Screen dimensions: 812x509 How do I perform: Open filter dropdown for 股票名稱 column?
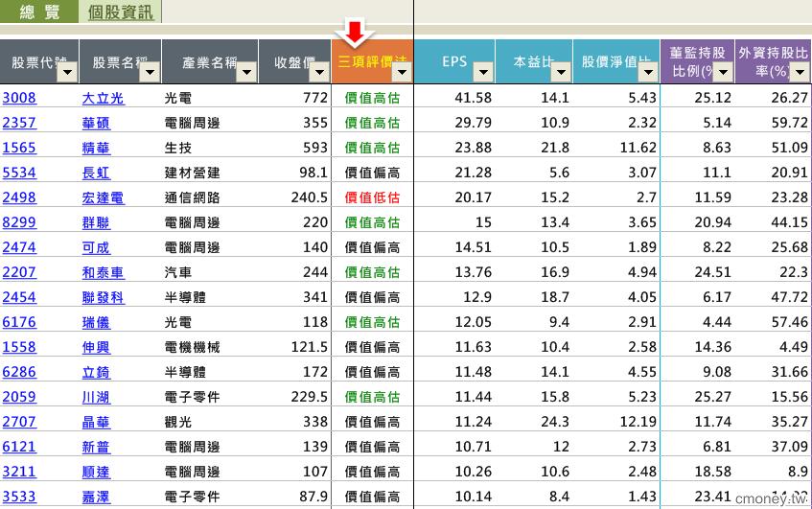coord(151,73)
